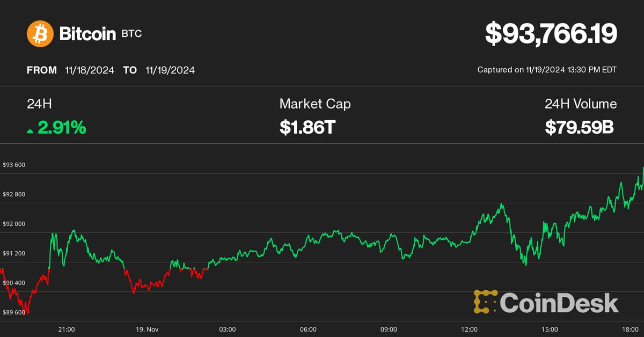This screenshot has height=337, width=644.
Task: Select the 11/18/2024 FROM date
Action: pos(90,70)
